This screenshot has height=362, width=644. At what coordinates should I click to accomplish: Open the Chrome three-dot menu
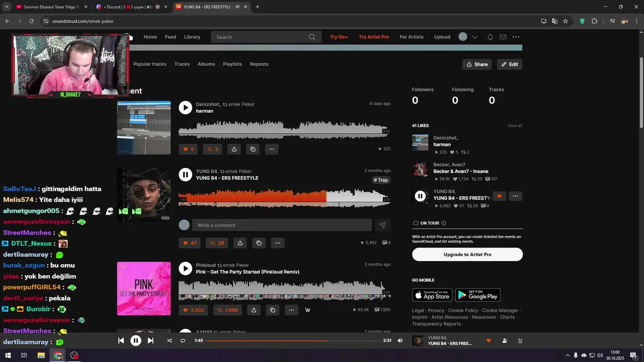click(x=637, y=21)
